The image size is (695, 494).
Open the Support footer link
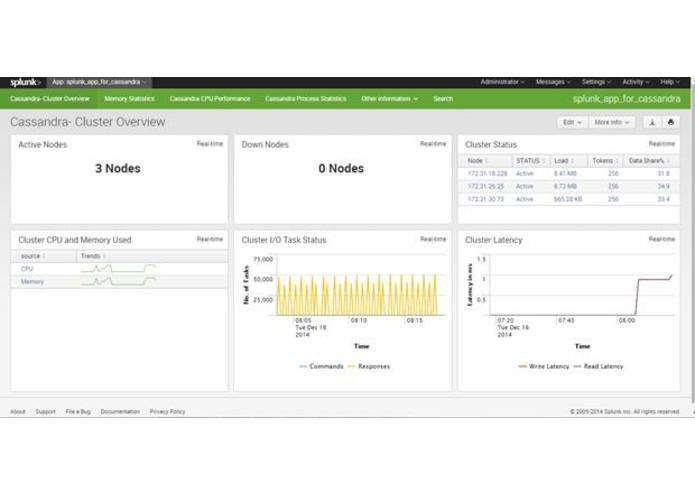coord(46,412)
